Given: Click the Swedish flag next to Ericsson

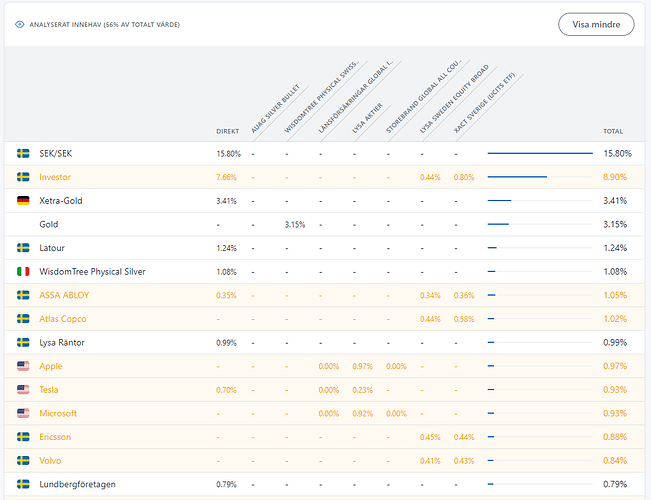Looking at the screenshot, I should click(23, 437).
